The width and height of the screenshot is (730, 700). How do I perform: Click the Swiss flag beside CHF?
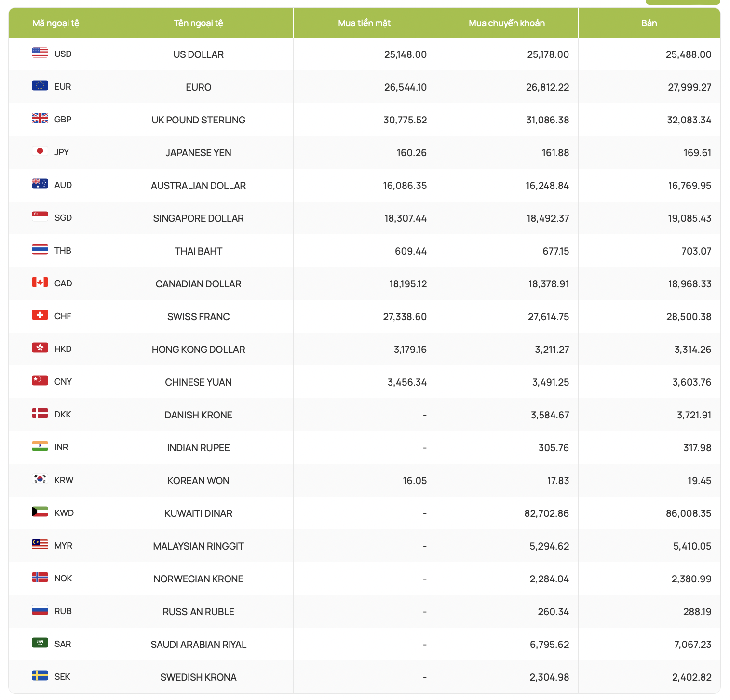[40, 315]
